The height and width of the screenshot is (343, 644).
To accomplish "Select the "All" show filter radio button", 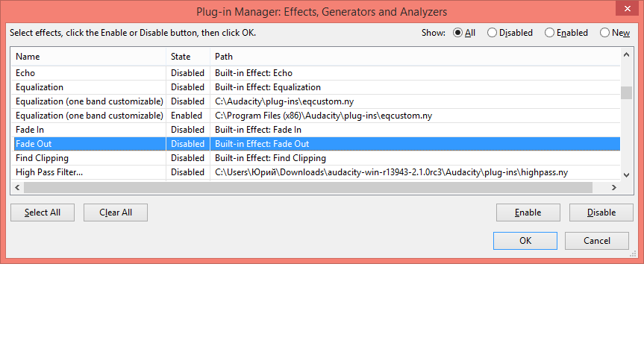I will click(457, 33).
